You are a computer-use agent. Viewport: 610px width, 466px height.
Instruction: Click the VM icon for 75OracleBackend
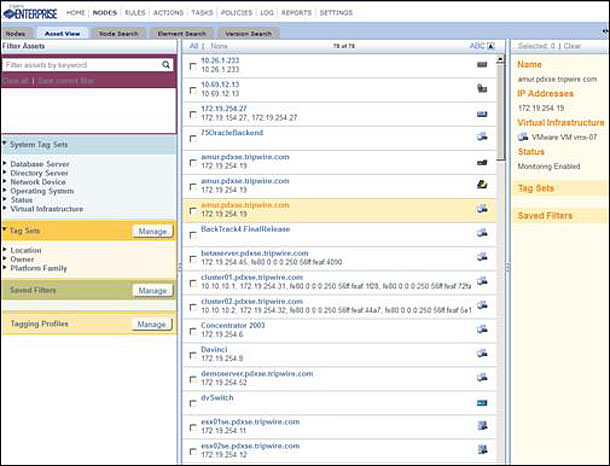[x=482, y=137]
